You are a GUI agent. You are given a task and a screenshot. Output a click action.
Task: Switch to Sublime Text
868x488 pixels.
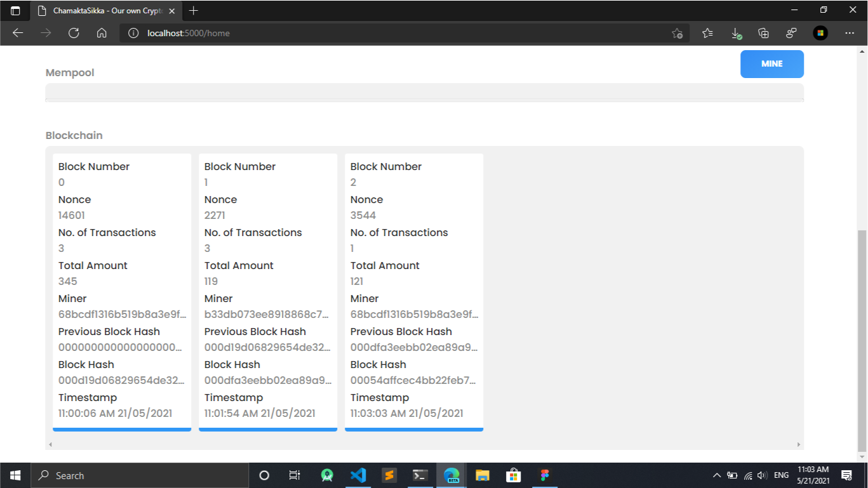click(389, 475)
